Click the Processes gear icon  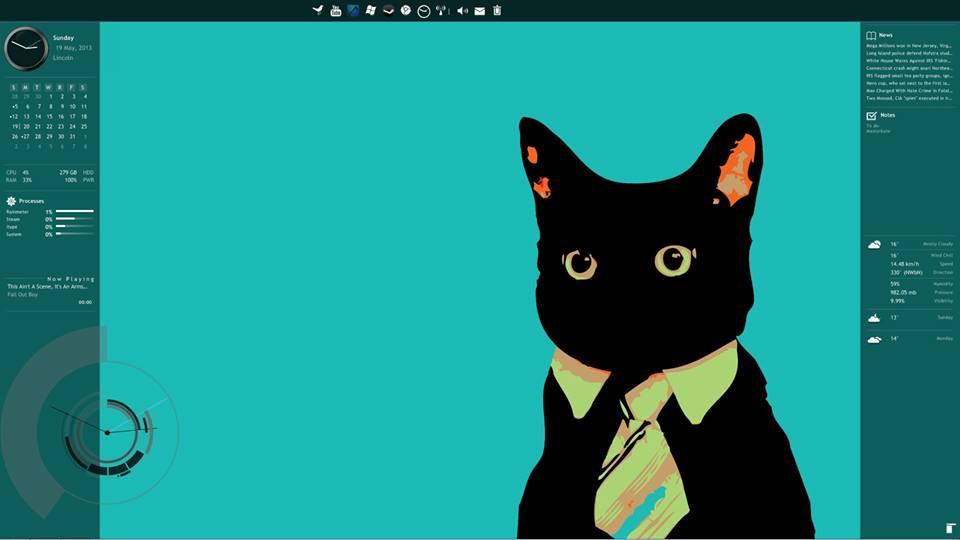[11, 201]
